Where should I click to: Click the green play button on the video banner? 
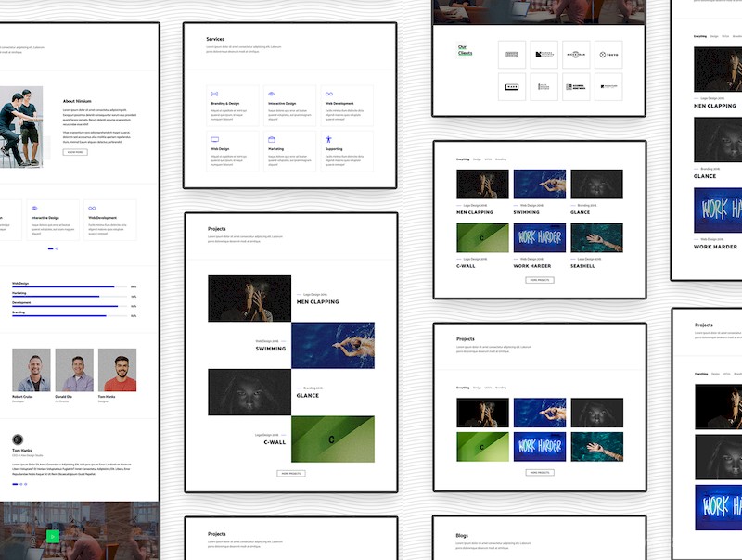click(53, 536)
